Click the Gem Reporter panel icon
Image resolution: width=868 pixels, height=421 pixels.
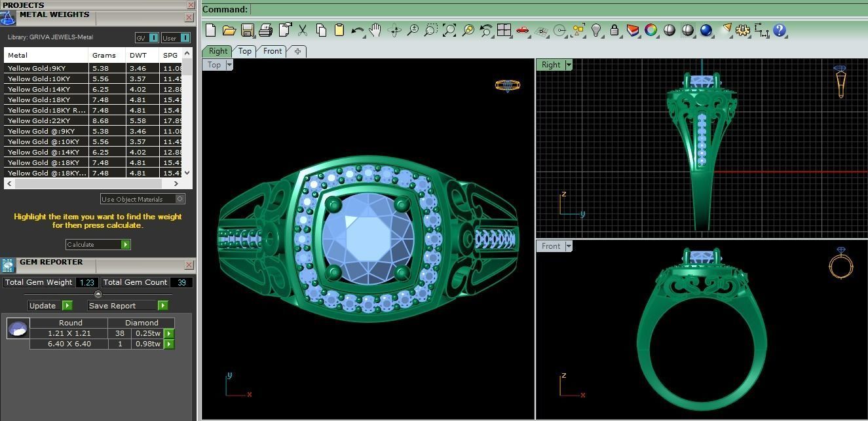point(8,265)
